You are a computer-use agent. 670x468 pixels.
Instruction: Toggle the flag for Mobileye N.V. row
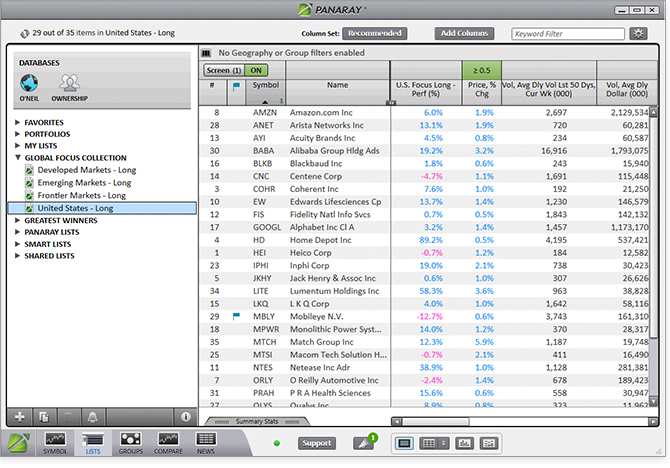[237, 316]
